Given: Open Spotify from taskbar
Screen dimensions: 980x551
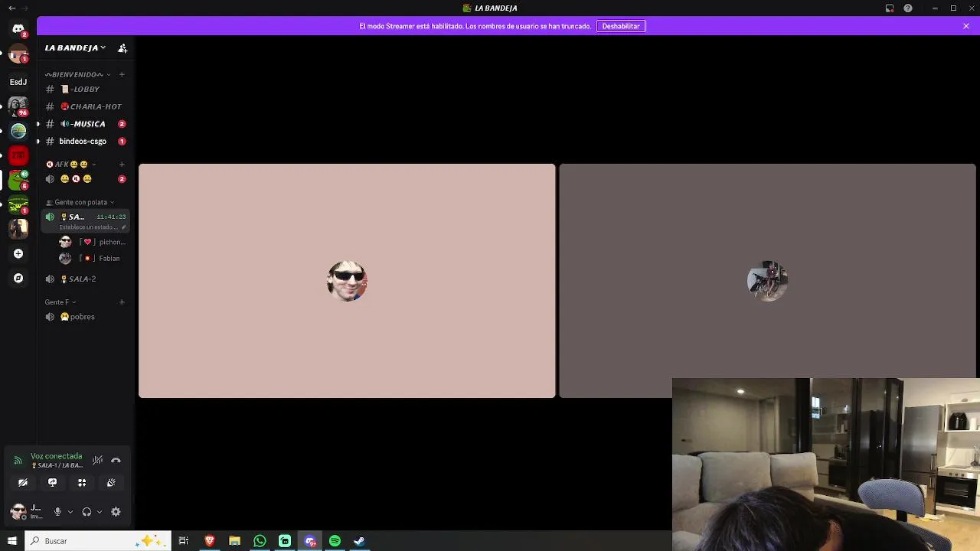Looking at the screenshot, I should tap(335, 541).
